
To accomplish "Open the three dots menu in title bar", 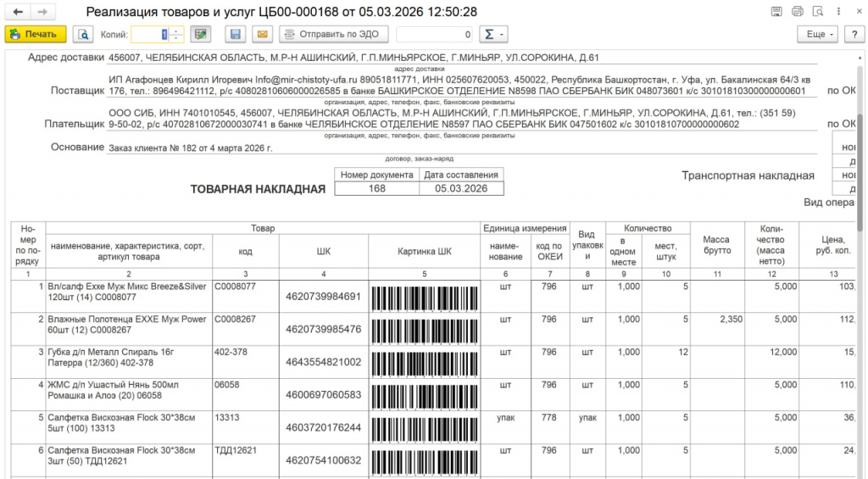I will 838,12.
